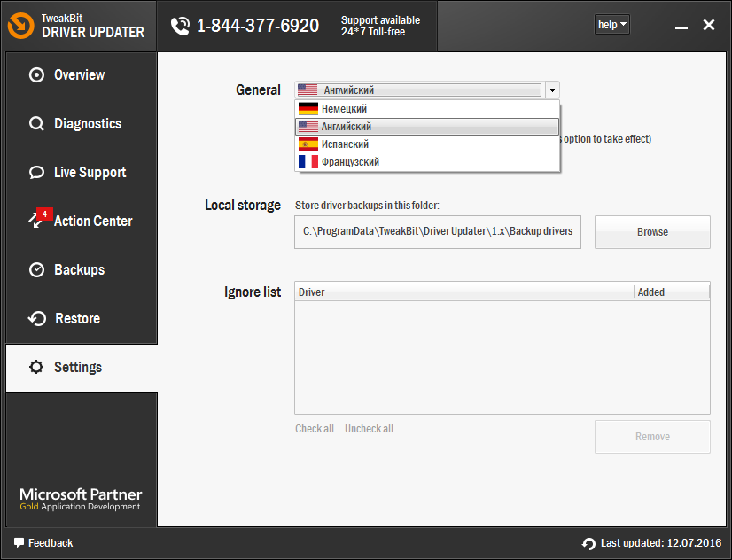Image resolution: width=732 pixels, height=560 pixels.
Task: Select the Settings section
Action: point(82,368)
